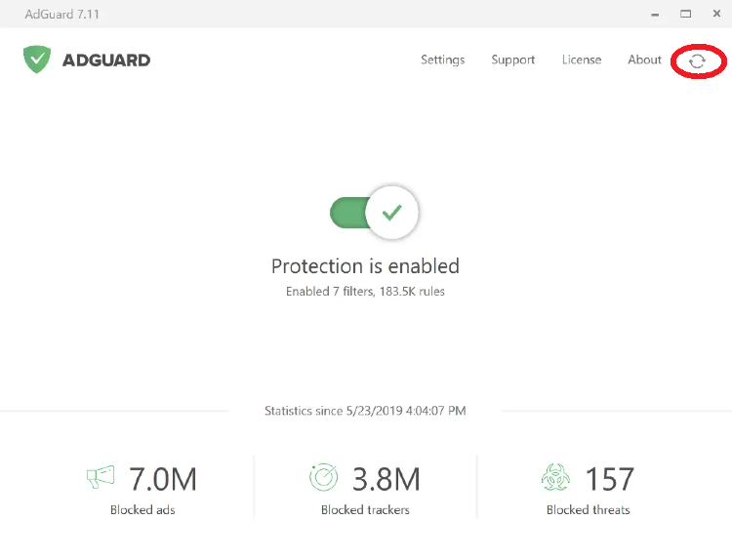This screenshot has width=732, height=560.
Task: Open the Settings menu
Action: [442, 60]
